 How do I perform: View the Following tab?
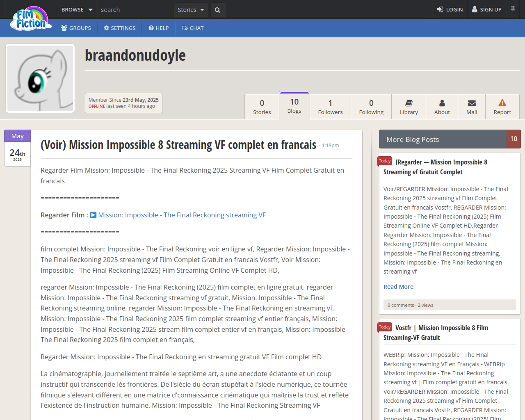coord(371,107)
